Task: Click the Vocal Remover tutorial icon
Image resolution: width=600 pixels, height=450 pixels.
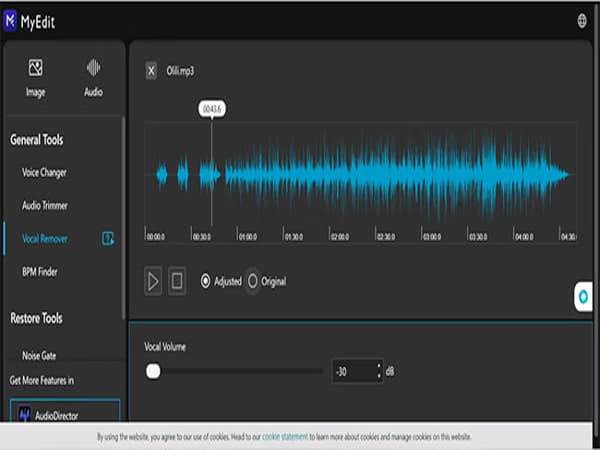Action: tap(108, 238)
